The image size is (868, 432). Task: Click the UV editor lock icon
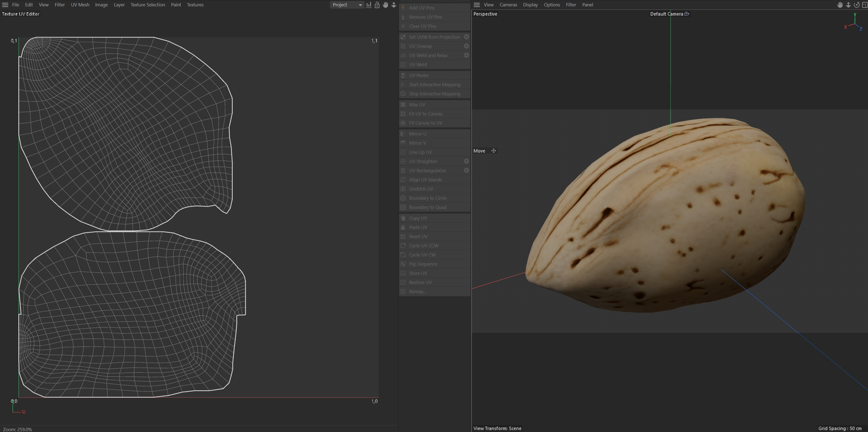[x=377, y=5]
